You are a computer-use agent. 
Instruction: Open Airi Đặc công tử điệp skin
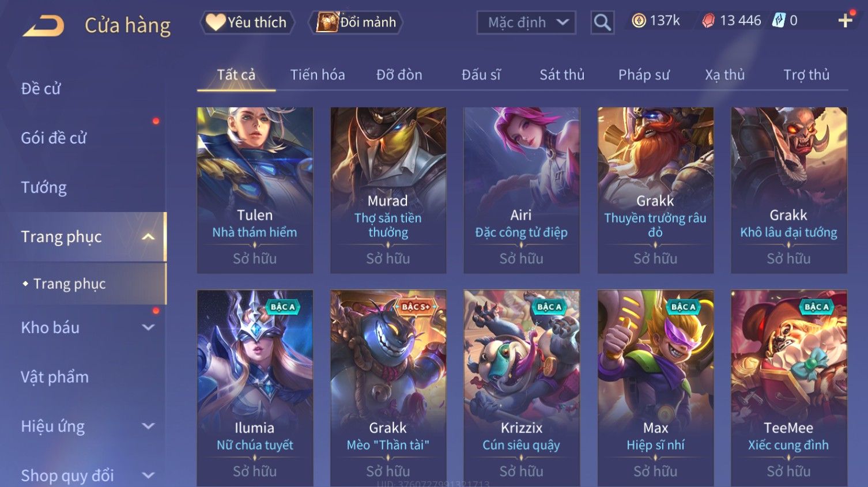point(522,190)
